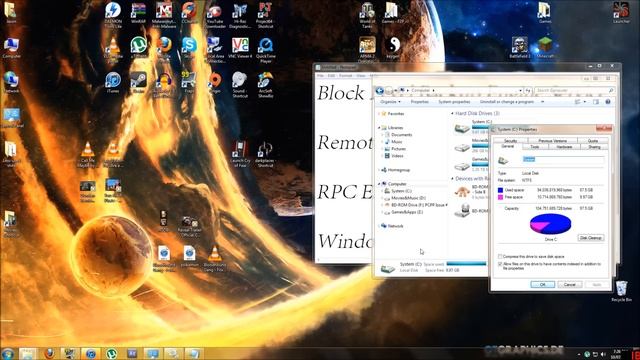The image size is (640, 360).
Task: Click the Search Computer box
Action: tap(574, 90)
